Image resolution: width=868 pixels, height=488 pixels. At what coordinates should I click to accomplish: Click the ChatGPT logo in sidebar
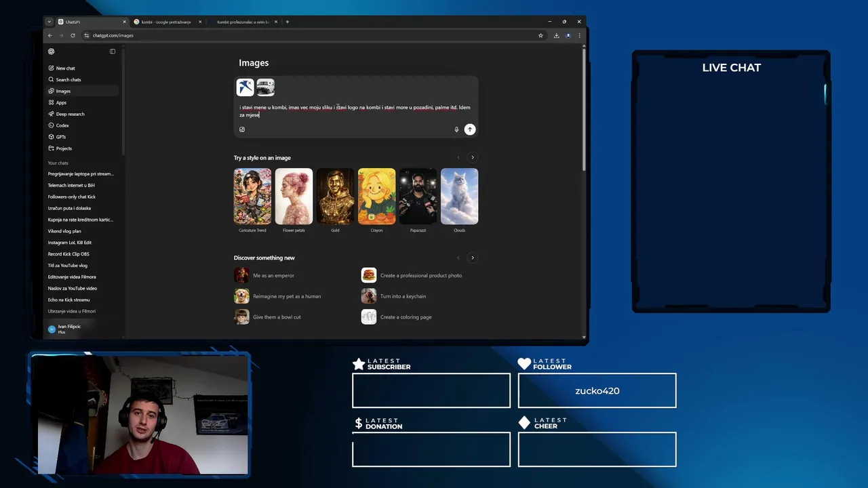(x=51, y=52)
